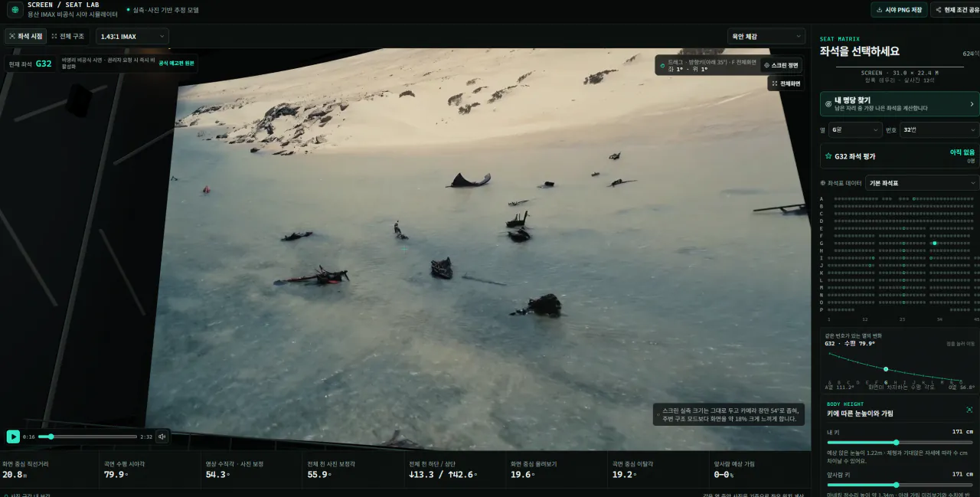
Task: Open the 기본 좌석표 seat chart dropdown
Action: (x=922, y=183)
